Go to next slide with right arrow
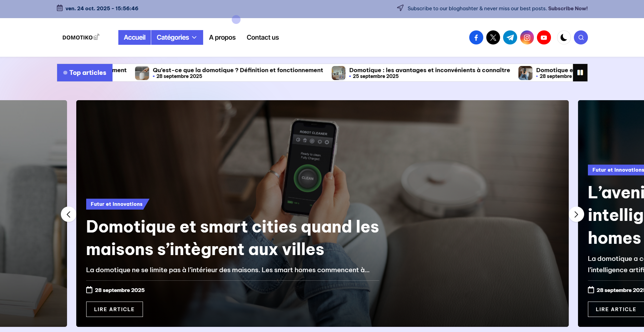This screenshot has width=644, height=332. [x=576, y=214]
